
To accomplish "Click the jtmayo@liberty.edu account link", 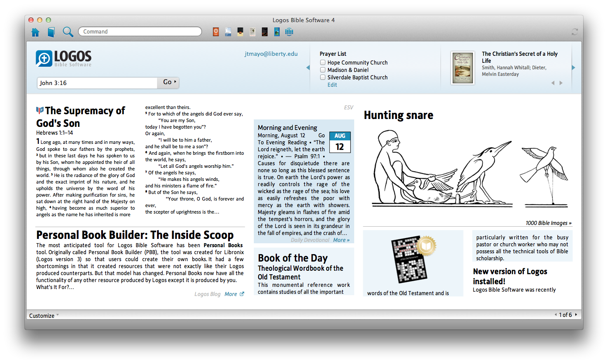I will pyautogui.click(x=271, y=54).
